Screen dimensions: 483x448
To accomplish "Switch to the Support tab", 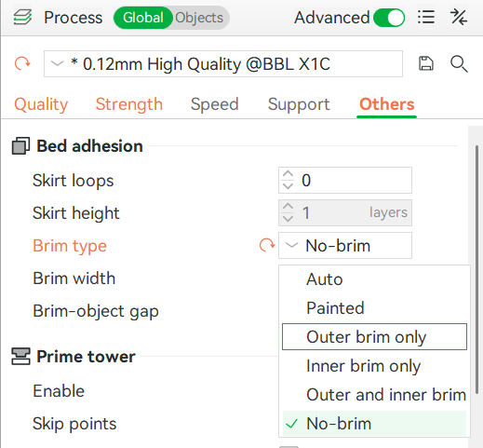I will point(299,104).
